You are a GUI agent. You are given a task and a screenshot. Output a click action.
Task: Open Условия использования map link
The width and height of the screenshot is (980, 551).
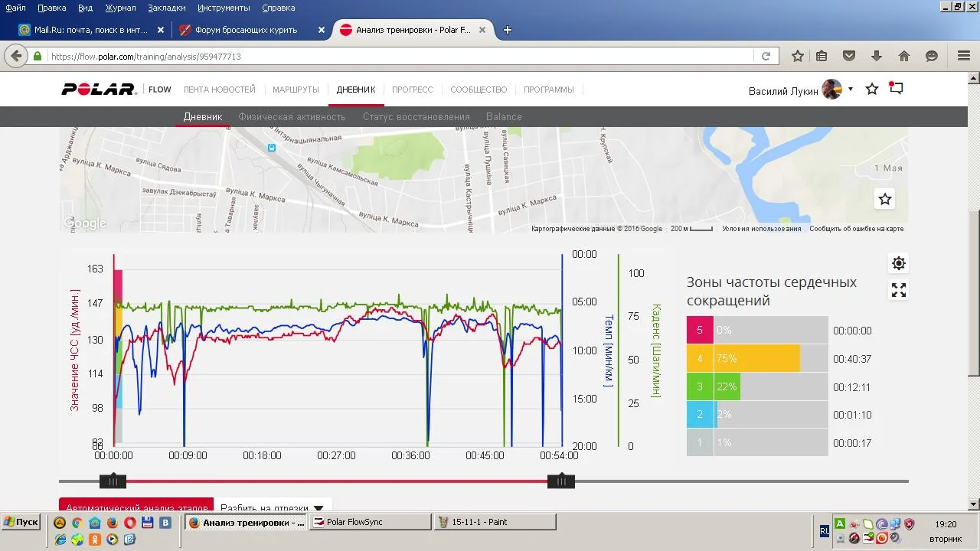[x=761, y=229]
